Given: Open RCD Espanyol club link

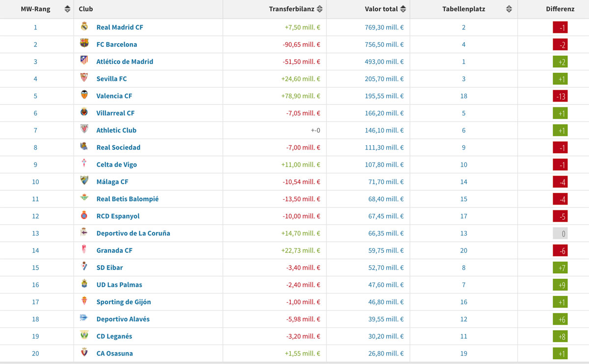Looking at the screenshot, I should 118,216.
